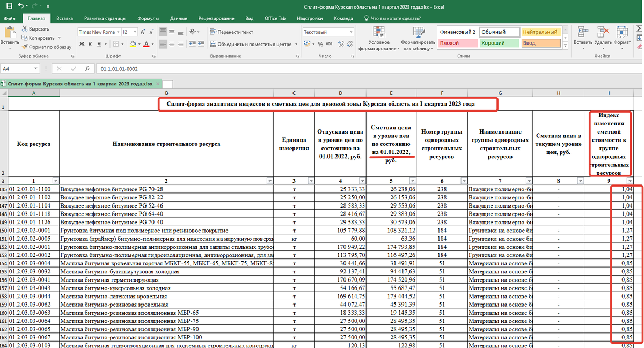Activate Формат по образцу format painter
644x348 pixels.
tap(47, 47)
